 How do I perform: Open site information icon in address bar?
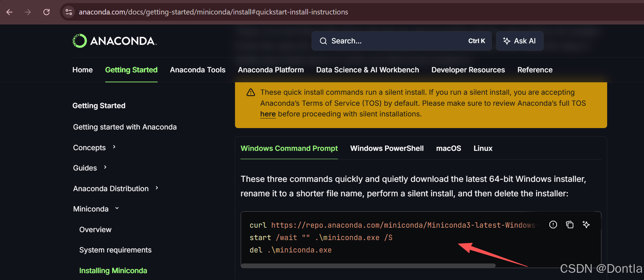(69, 12)
